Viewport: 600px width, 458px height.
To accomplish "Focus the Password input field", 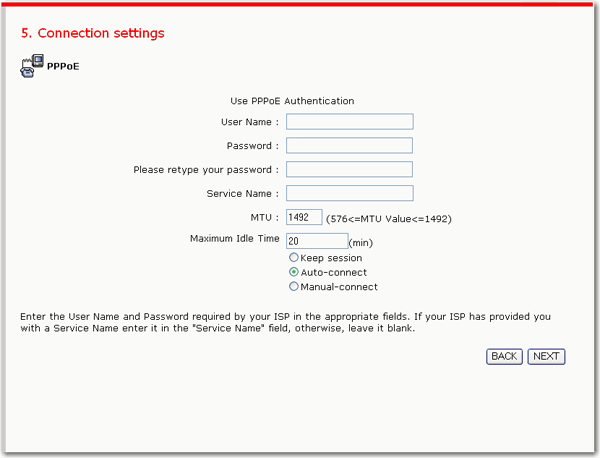I will pyautogui.click(x=349, y=145).
